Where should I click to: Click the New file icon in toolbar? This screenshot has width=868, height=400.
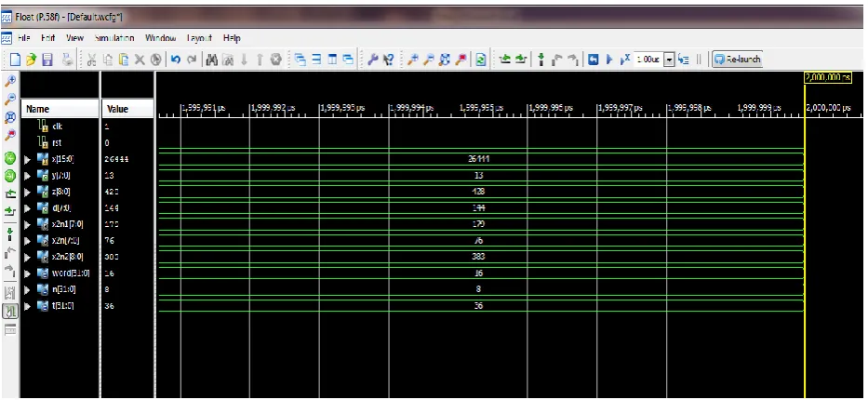[16, 60]
